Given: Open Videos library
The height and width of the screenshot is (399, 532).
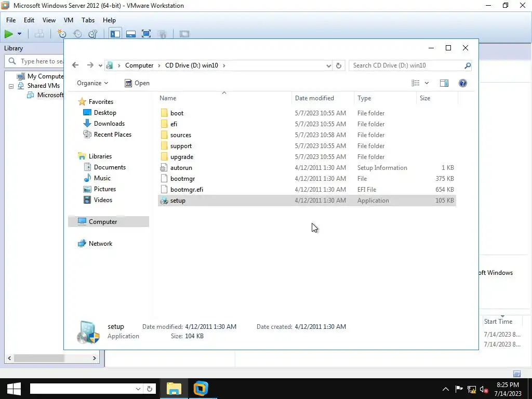Looking at the screenshot, I should 98,200.
